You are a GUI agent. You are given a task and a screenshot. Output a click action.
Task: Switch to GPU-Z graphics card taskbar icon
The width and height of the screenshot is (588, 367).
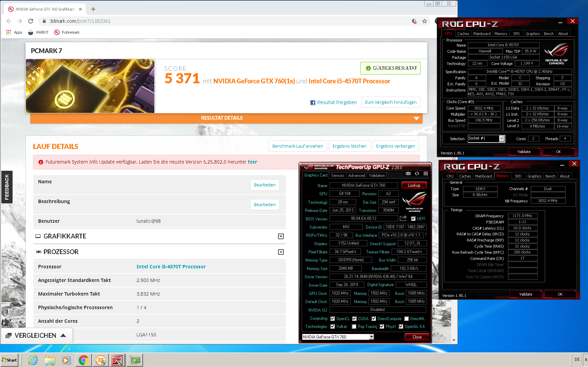tap(135, 360)
